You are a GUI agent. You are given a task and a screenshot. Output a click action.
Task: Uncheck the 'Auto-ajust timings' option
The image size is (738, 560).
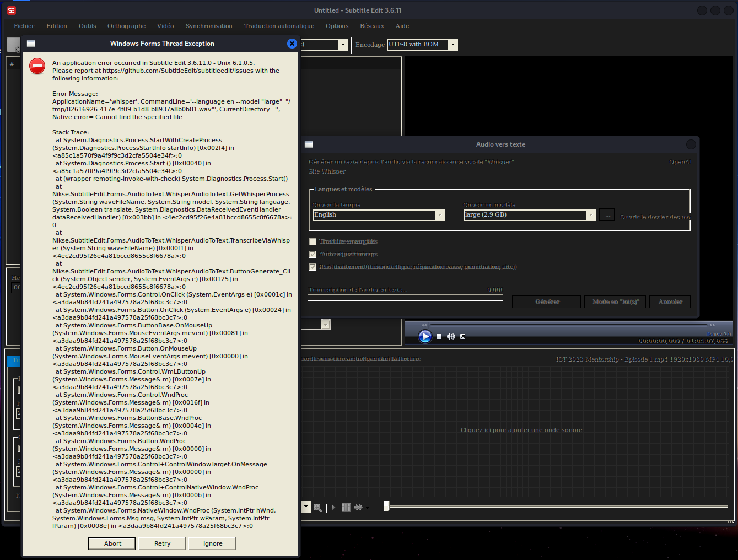(x=313, y=254)
